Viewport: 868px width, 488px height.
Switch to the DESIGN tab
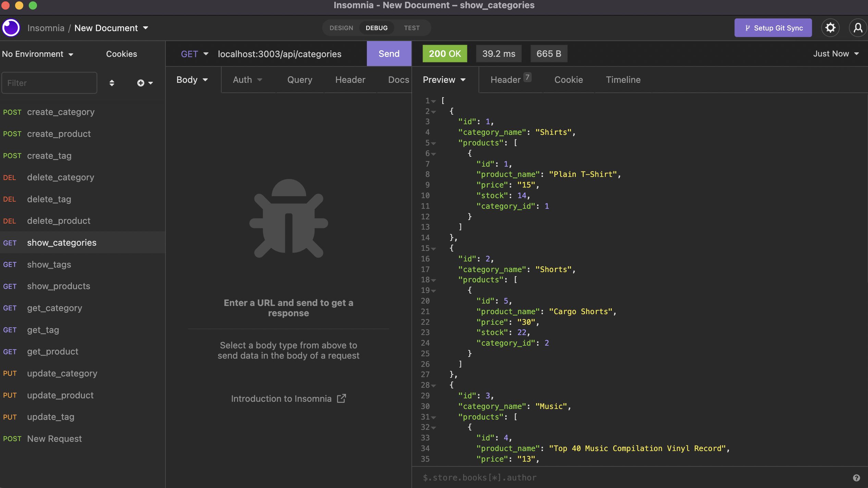point(341,28)
